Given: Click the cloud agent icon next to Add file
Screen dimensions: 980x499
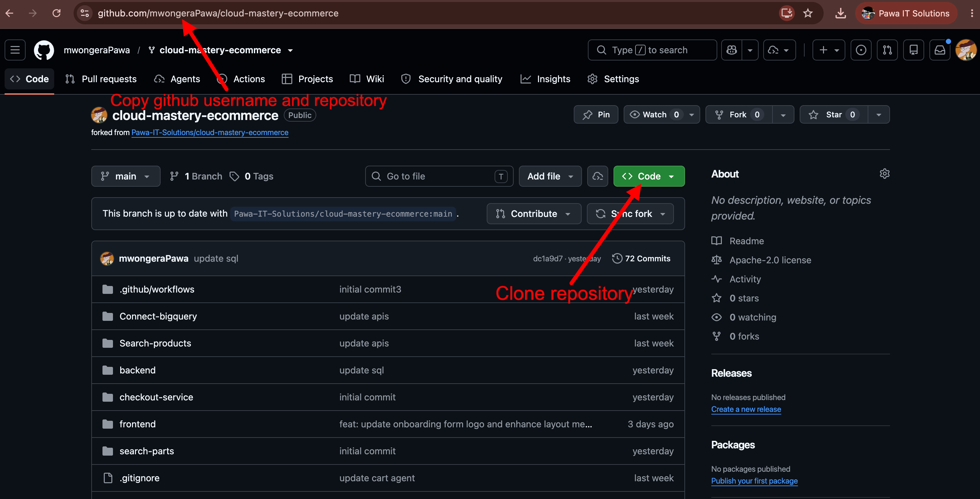Looking at the screenshot, I should click(x=598, y=176).
